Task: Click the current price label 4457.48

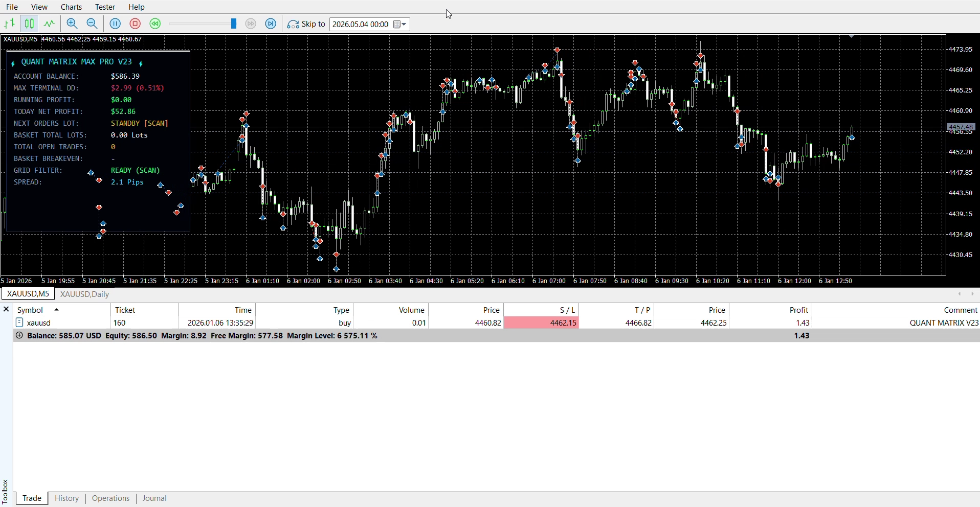Action: (x=962, y=127)
